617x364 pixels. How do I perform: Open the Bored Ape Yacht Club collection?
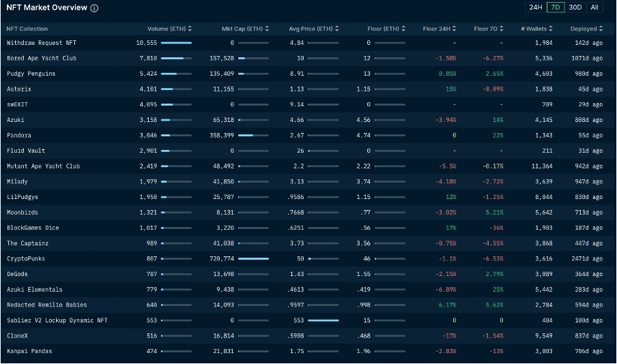42,58
